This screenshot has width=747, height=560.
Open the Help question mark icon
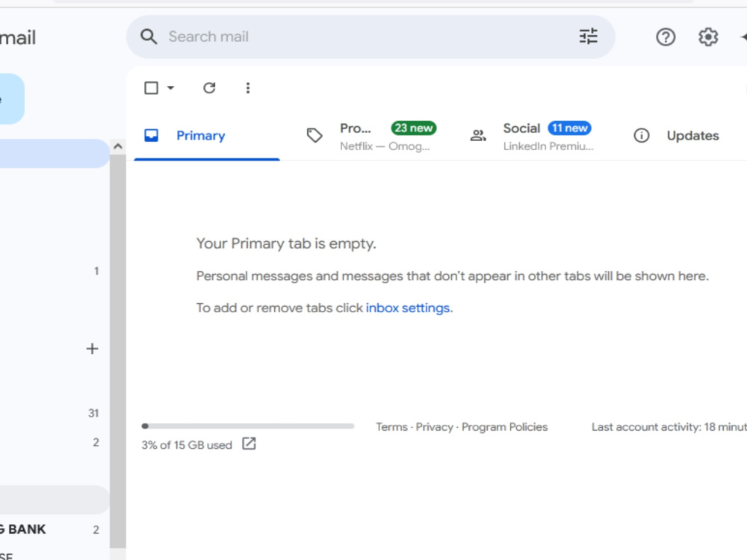click(x=666, y=37)
